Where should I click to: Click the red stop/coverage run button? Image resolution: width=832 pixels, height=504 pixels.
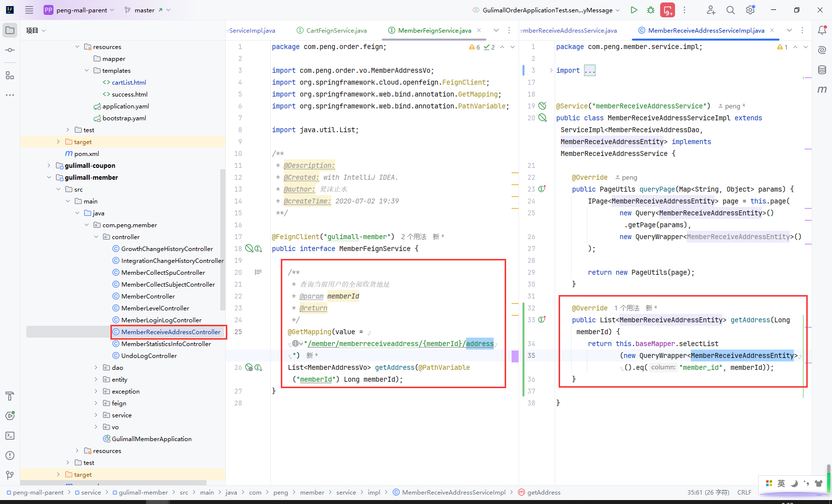coord(668,10)
